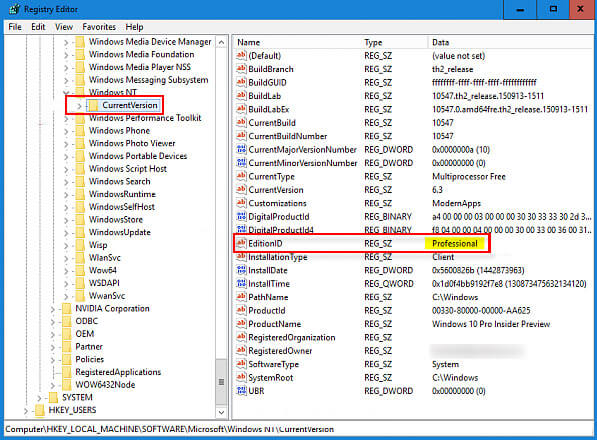
Task: Click the NVIDIA Corporation folder icon
Action: [67, 308]
